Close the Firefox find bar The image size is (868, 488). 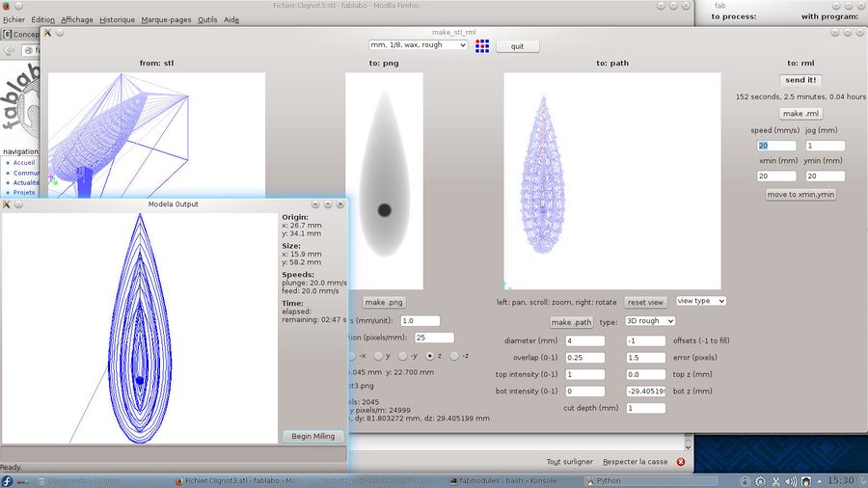(x=681, y=462)
